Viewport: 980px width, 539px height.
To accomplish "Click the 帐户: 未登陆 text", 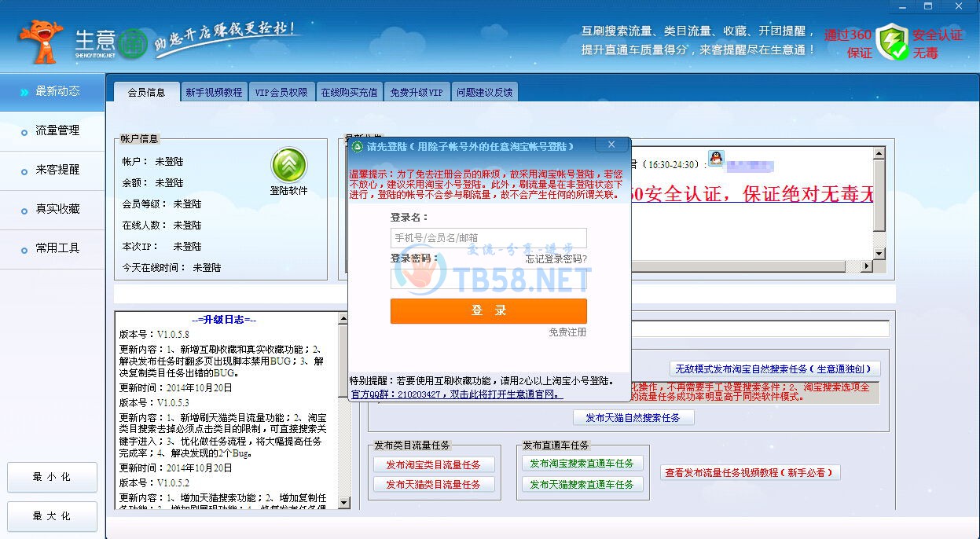I will tap(152, 162).
